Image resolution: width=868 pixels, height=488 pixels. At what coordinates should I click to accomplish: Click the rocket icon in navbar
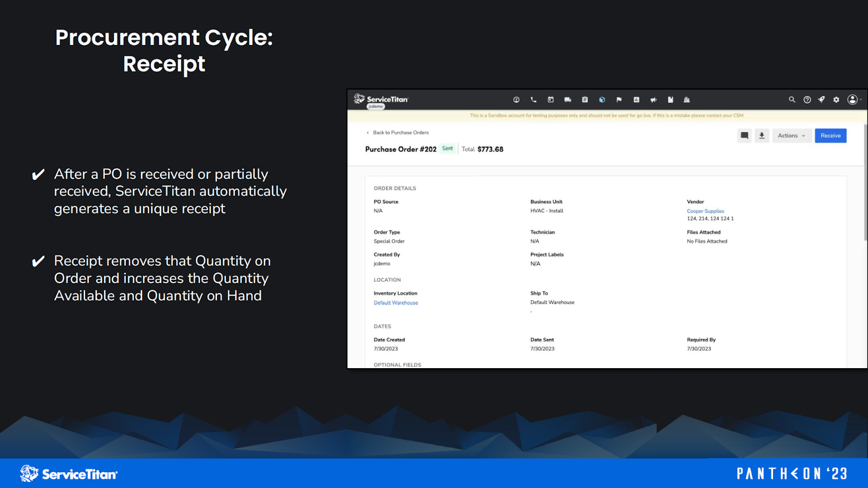click(821, 100)
